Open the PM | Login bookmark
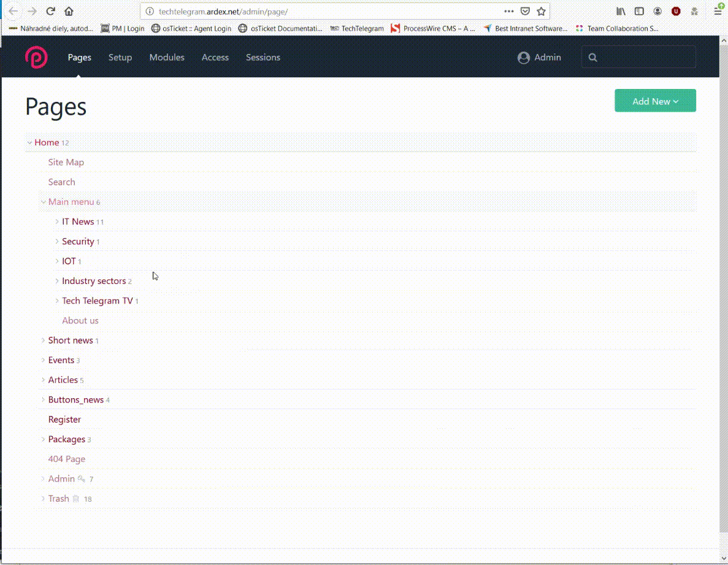This screenshot has width=728, height=565. point(123,28)
